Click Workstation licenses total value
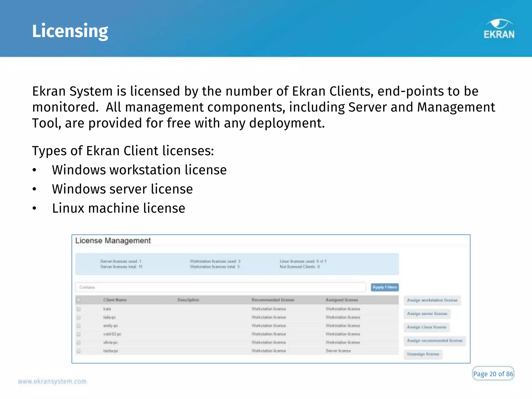Image resolution: width=532 pixels, height=399 pixels. (238, 267)
